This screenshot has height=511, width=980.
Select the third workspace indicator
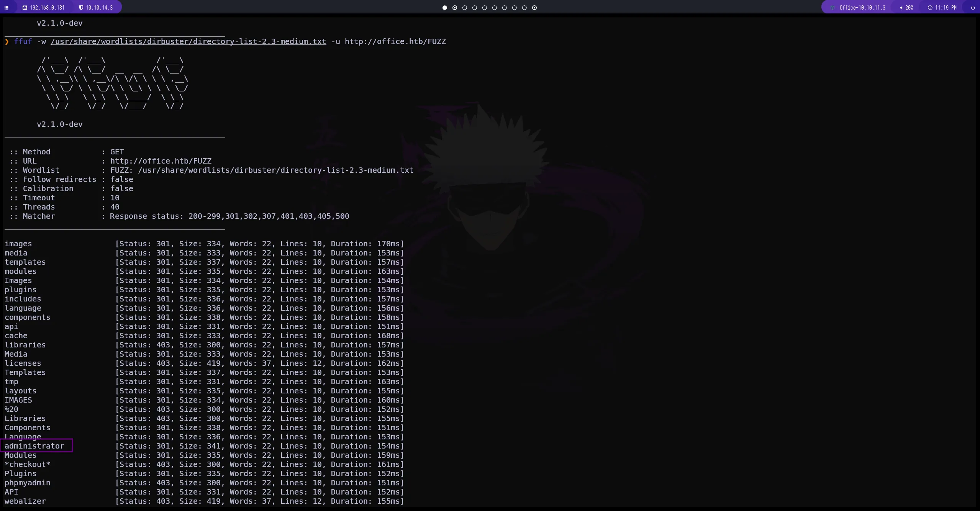[465, 8]
